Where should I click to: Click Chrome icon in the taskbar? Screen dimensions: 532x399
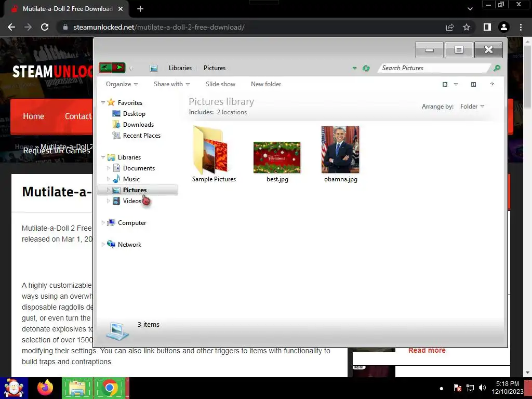click(109, 388)
